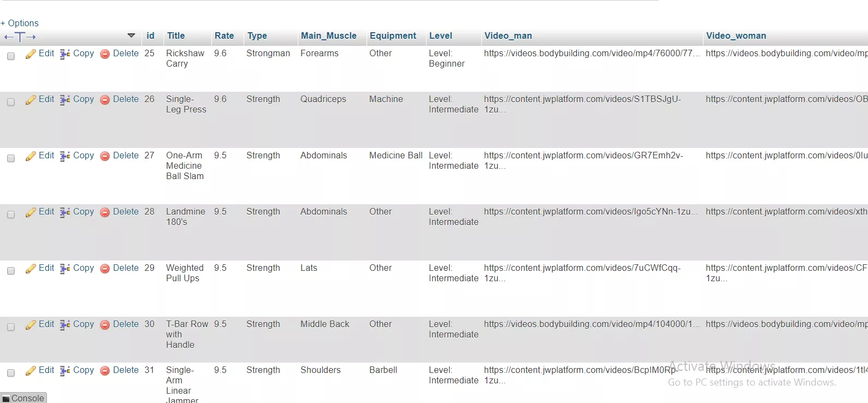Viewport: 868px width, 403px height.
Task: Sort by the Rate column header
Action: [x=224, y=35]
